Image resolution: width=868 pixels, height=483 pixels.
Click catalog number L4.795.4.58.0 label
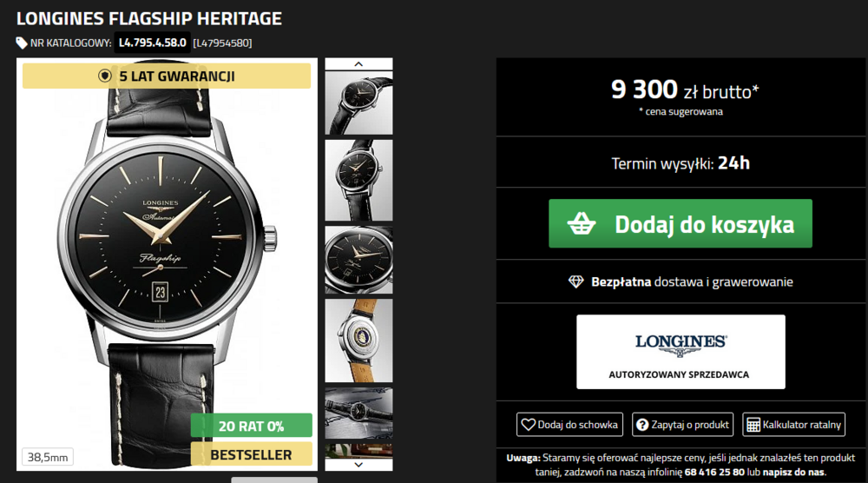pos(152,43)
